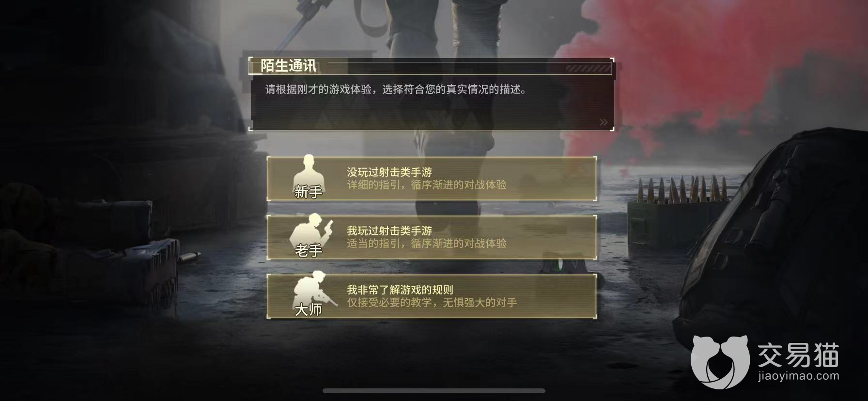Choose the 我非常了解游戏的规则 option

(432, 296)
